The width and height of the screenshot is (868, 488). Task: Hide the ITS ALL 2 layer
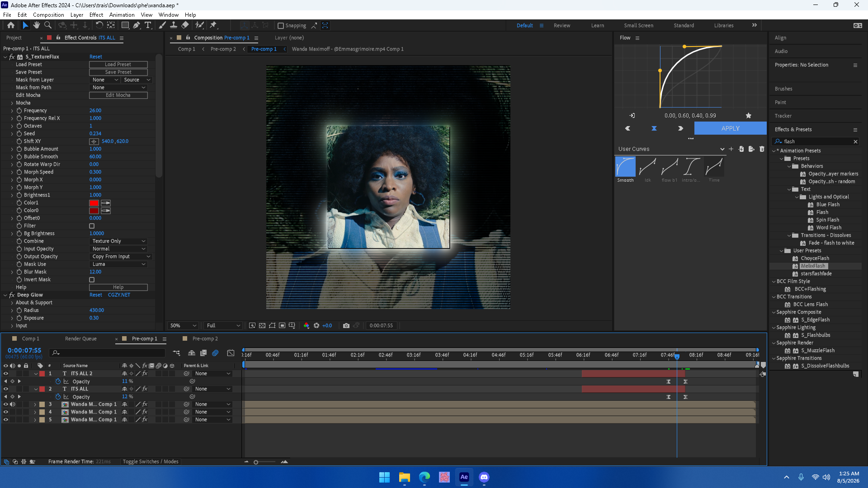[x=6, y=374]
